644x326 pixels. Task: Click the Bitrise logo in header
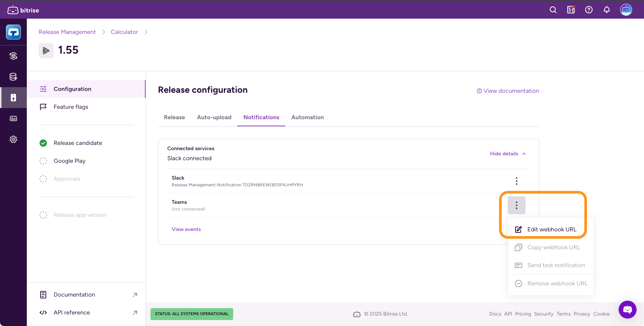pos(23,10)
